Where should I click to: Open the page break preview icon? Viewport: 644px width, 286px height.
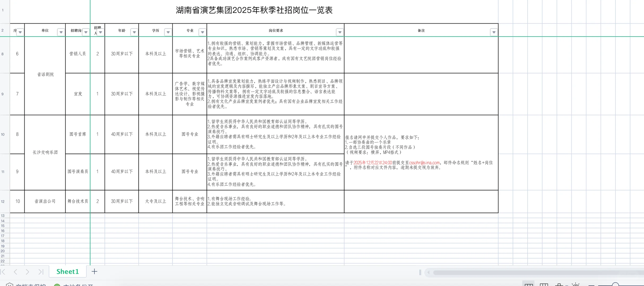click(559, 284)
